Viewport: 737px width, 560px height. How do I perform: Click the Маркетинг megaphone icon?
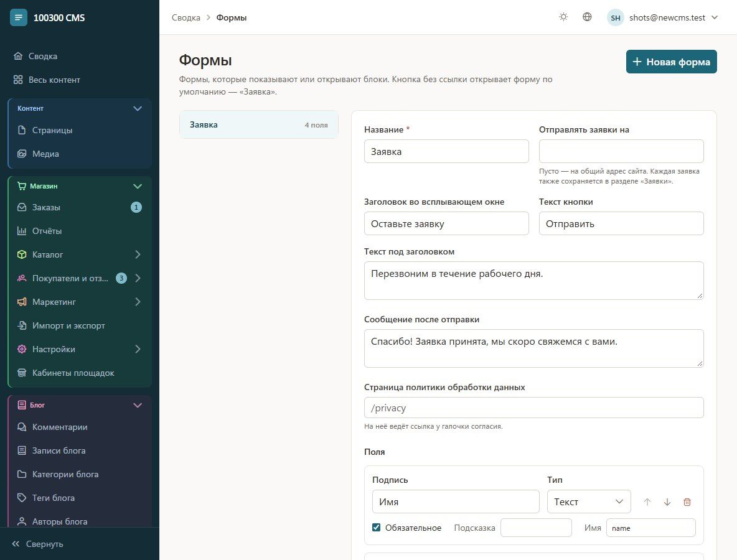coord(22,302)
